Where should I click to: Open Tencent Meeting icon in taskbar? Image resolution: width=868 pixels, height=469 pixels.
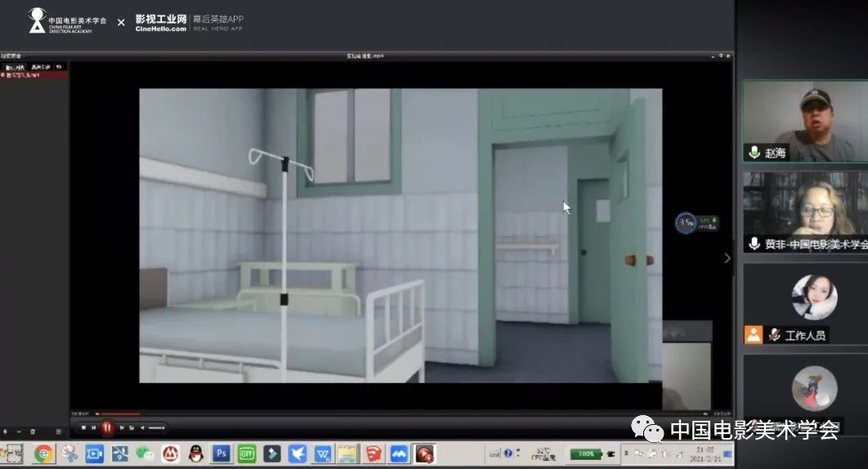point(399,453)
